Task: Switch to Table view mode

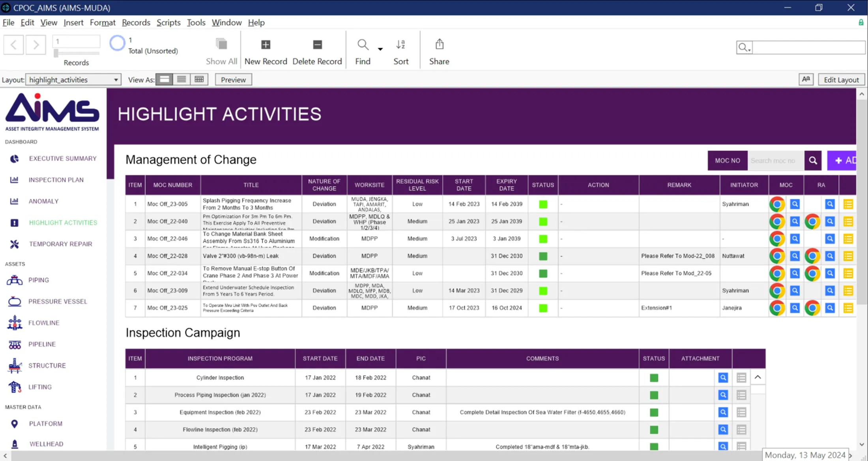Action: (199, 80)
